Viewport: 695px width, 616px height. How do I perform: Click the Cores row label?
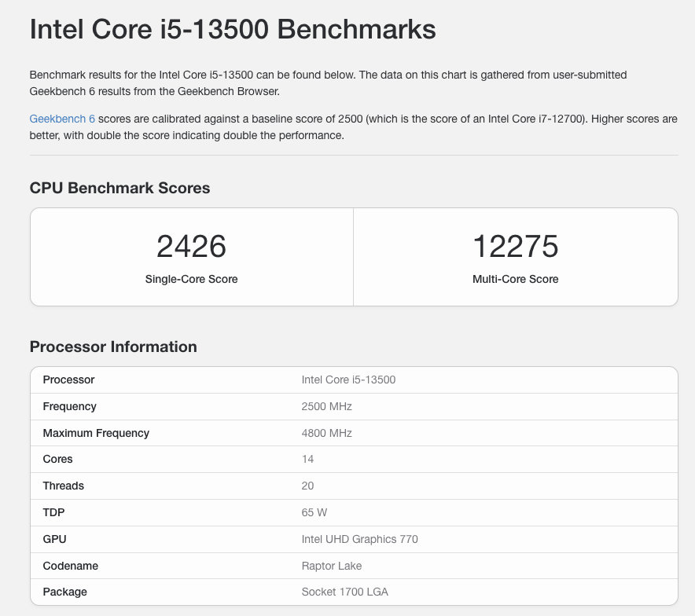coord(57,459)
